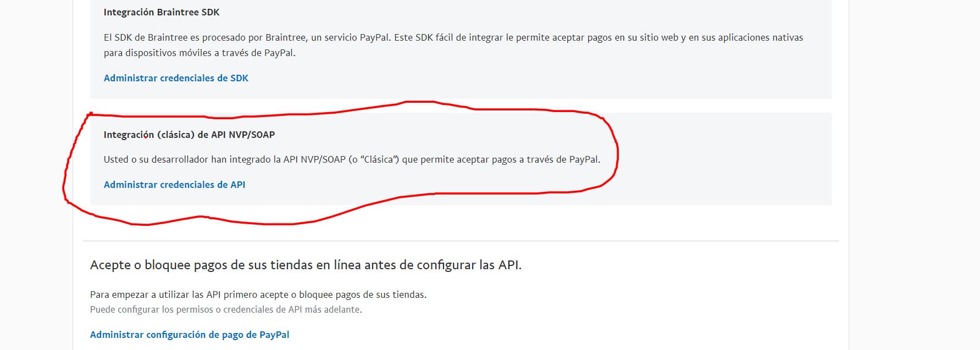
Task: Click the Integración (clásica) de API NVP/SOAP heading
Action: tap(189, 135)
